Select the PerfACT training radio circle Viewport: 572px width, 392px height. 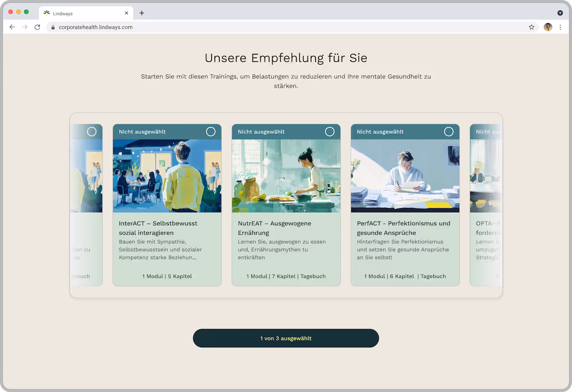click(449, 131)
